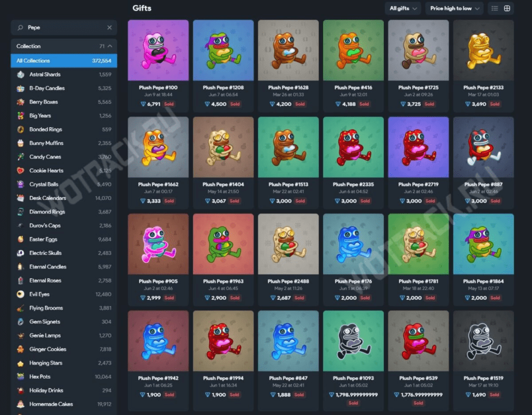Image resolution: width=532 pixels, height=415 pixels.
Task: Select Homemade Cakes in collection list
Action: (51, 404)
